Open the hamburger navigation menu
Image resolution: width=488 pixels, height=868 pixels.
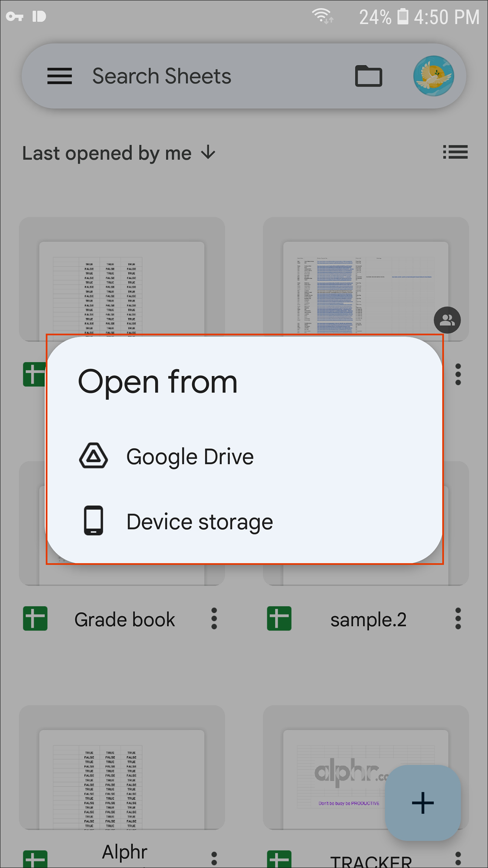60,76
